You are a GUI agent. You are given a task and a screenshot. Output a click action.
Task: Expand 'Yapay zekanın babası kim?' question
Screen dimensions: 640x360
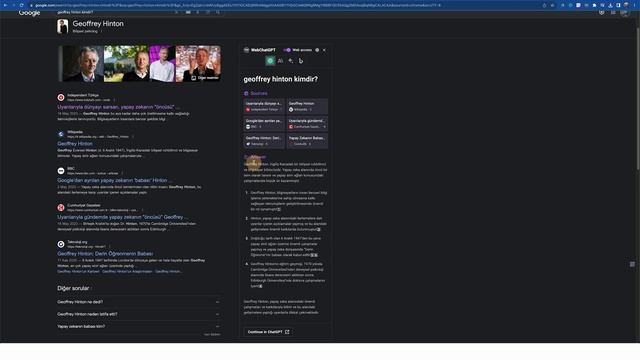coord(139,327)
